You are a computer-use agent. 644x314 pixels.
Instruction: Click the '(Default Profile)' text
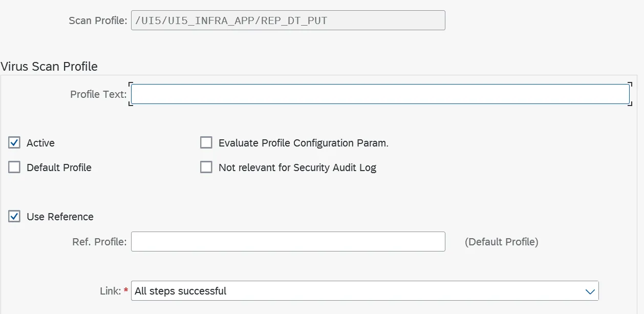coord(501,242)
